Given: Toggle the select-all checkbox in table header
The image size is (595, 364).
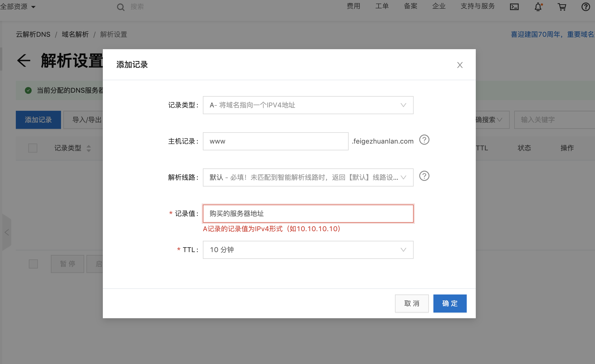Looking at the screenshot, I should 33,148.
